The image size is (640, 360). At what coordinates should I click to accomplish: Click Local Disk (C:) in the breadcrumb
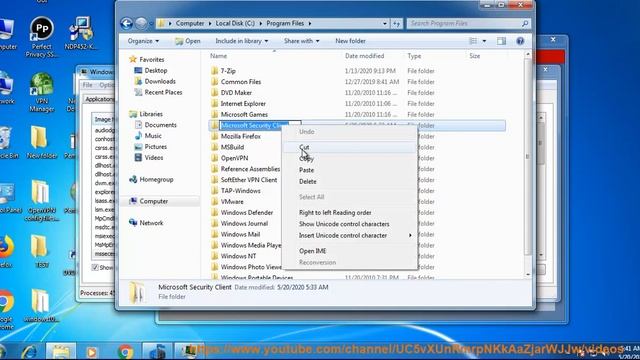pos(235,23)
